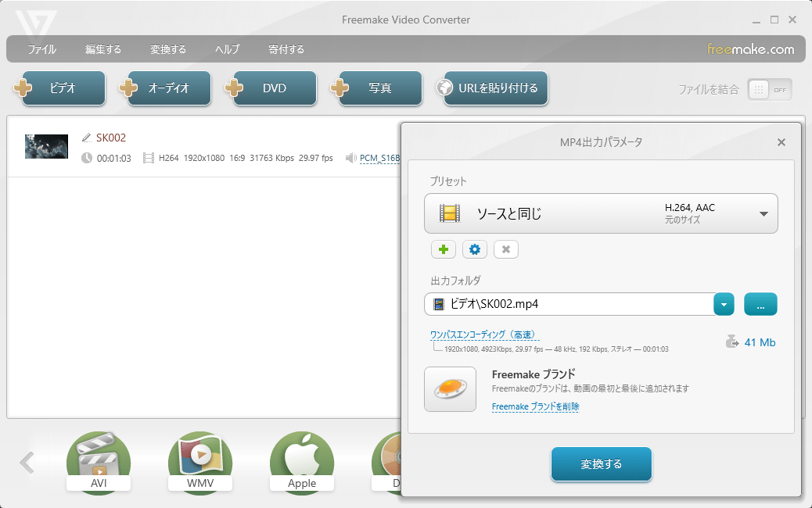812x508 pixels.
Task: Click the speaker icon beside PCM_S16B
Action: point(350,158)
